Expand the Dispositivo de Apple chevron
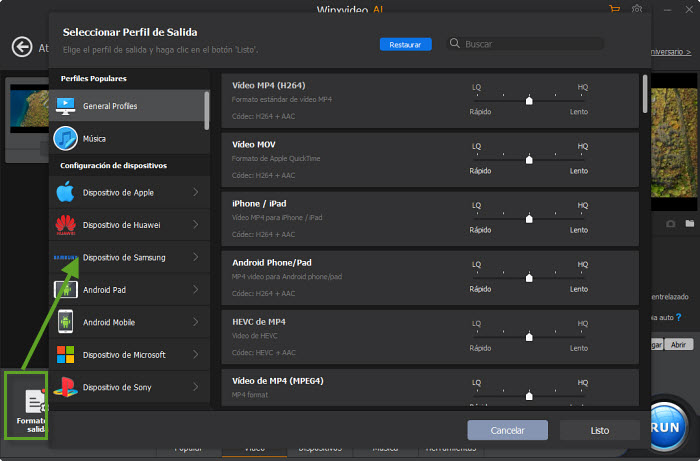The width and height of the screenshot is (700, 461). pos(195,192)
